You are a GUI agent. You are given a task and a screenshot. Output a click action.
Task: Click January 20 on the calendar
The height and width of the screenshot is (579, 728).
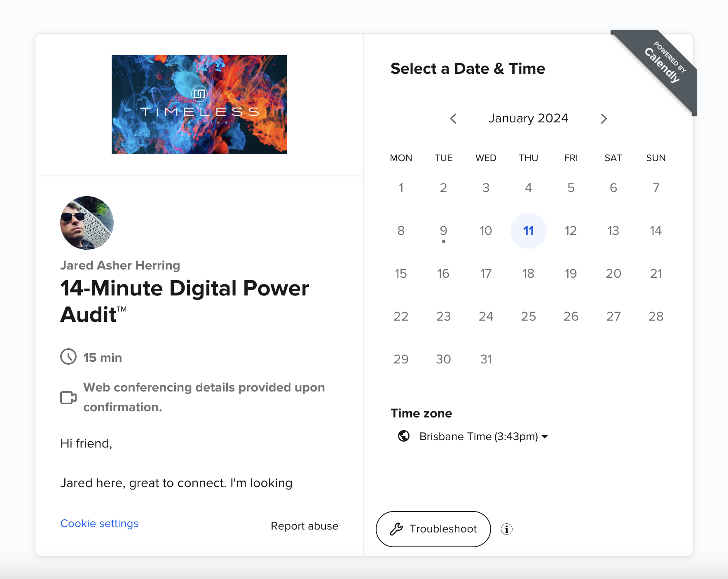click(x=613, y=274)
